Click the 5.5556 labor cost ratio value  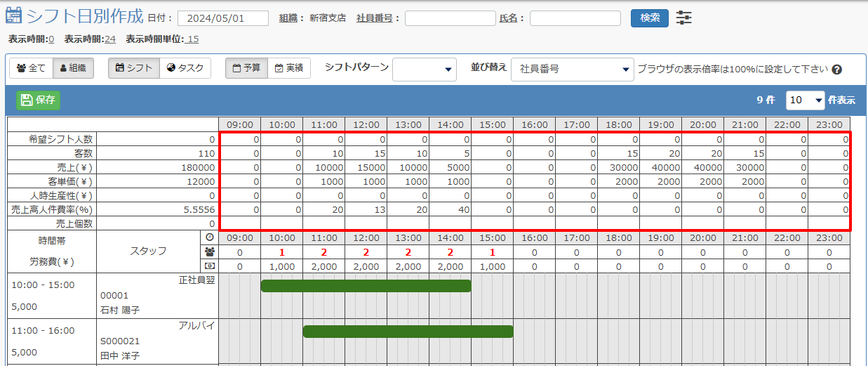tap(199, 209)
